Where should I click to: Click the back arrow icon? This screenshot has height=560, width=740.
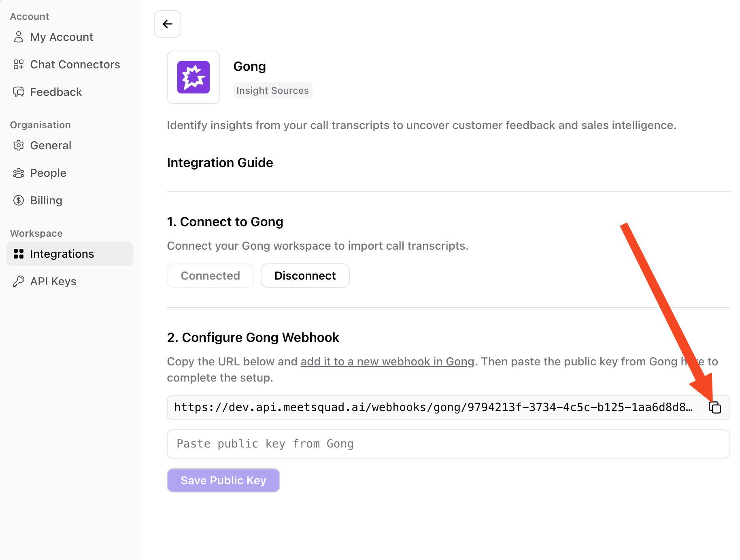tap(167, 23)
